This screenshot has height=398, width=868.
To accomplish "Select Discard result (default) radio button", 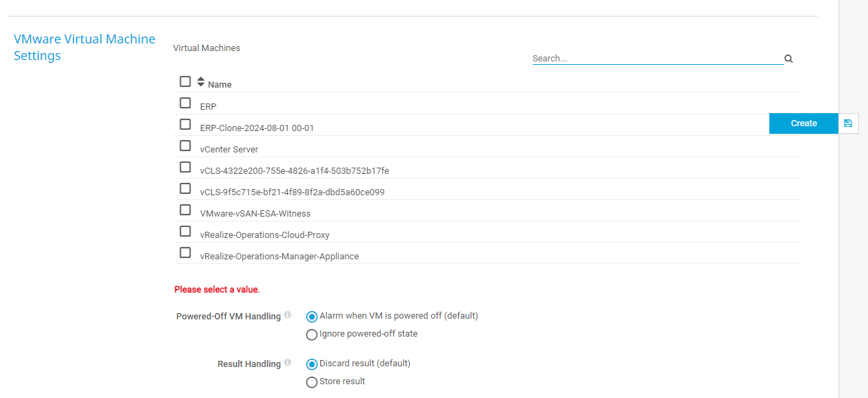I will coord(312,364).
